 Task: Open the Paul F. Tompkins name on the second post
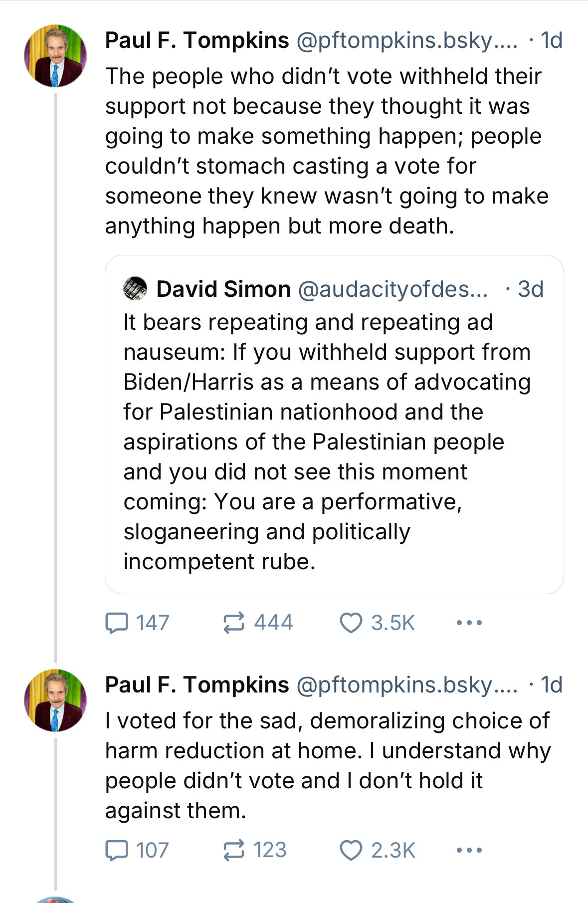click(197, 685)
